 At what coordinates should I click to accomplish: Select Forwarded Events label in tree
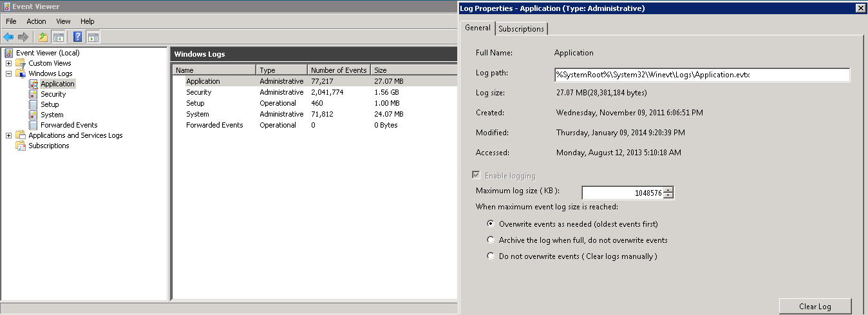tap(69, 125)
